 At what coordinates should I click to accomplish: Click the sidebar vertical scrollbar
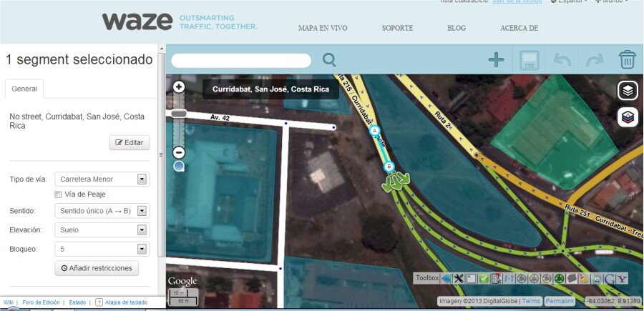click(162, 154)
